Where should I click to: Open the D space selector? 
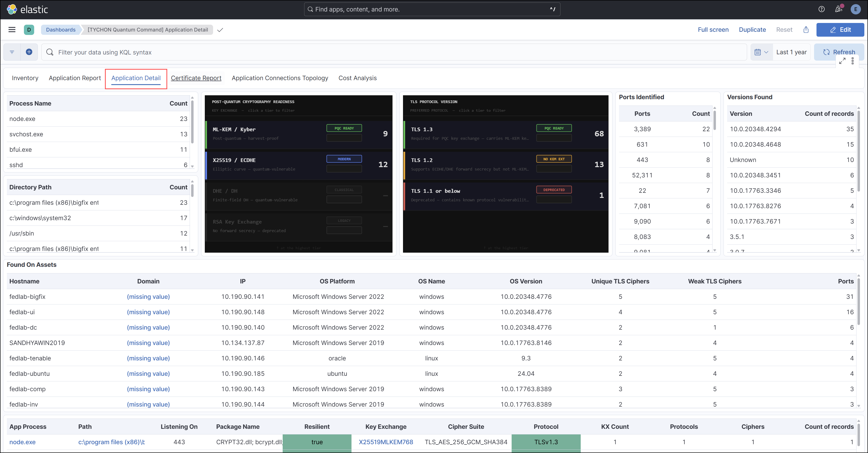pos(29,30)
